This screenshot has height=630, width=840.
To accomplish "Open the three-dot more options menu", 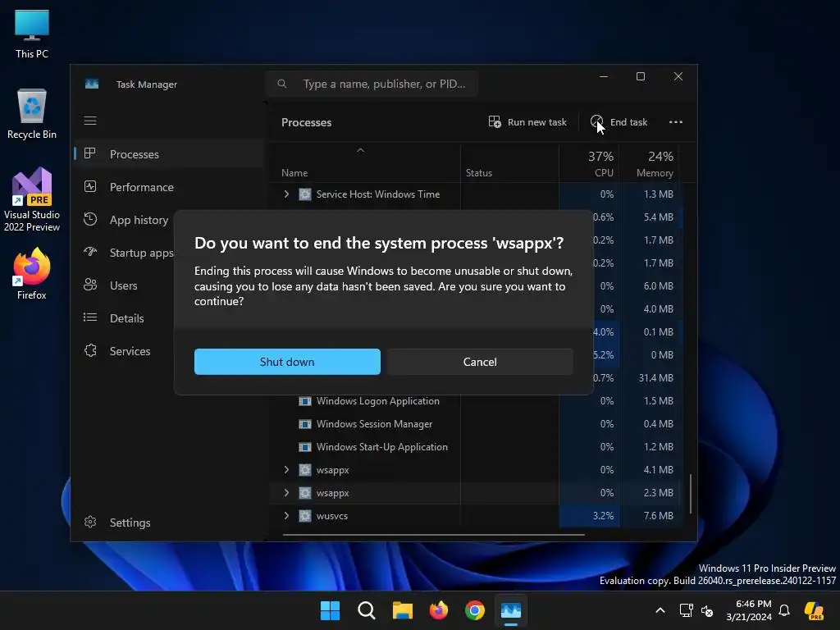I will (x=676, y=122).
